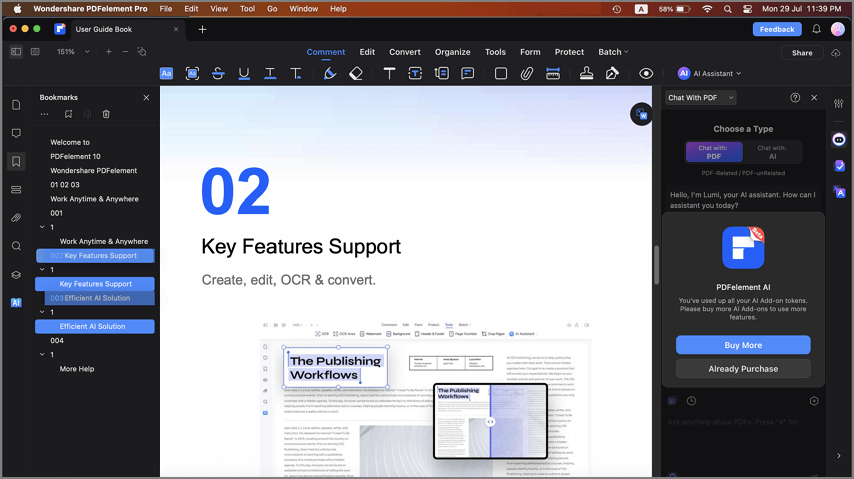Screen dimensions: 854x479
Task: Open a new tab with plus button
Action: coord(202,29)
